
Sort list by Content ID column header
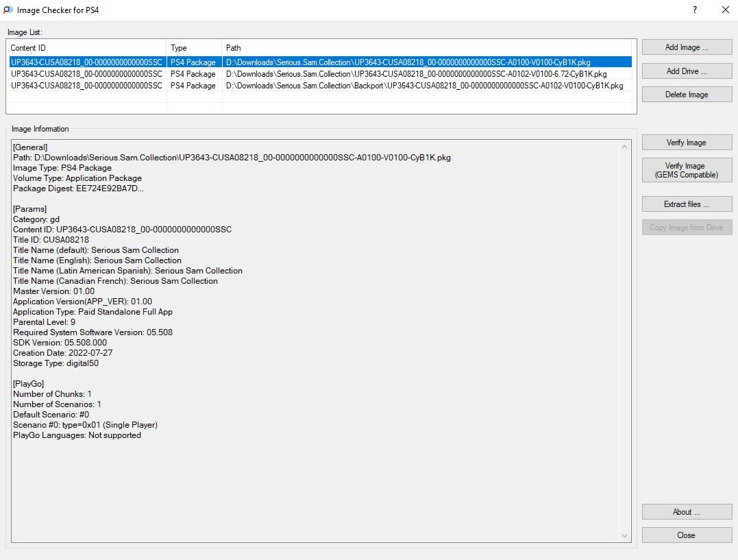pyautogui.click(x=86, y=48)
